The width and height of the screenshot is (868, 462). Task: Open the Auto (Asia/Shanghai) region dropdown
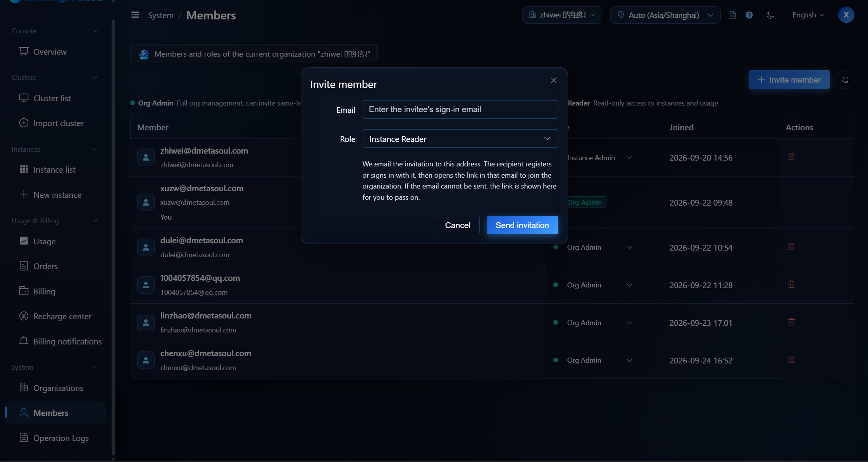click(x=665, y=15)
